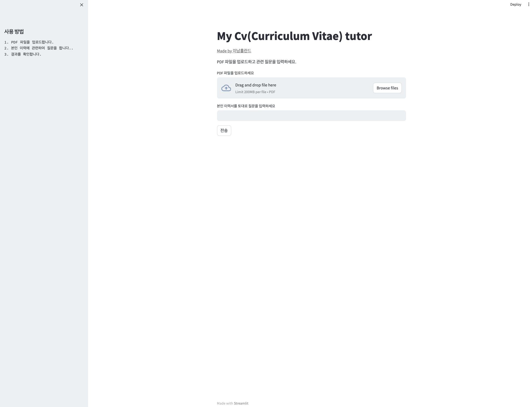This screenshot has width=532, height=407.
Task: Click the My Cv(Curriculum Vitae) tutor heading
Action: 294,36
